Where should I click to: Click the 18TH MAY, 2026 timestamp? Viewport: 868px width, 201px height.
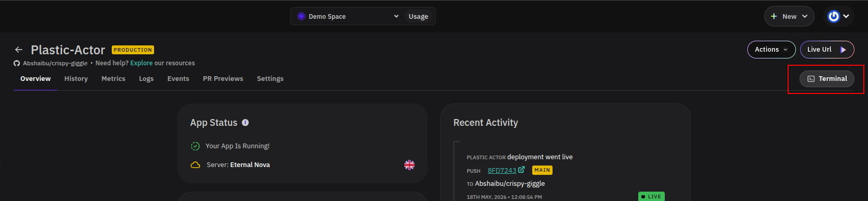pyautogui.click(x=504, y=197)
